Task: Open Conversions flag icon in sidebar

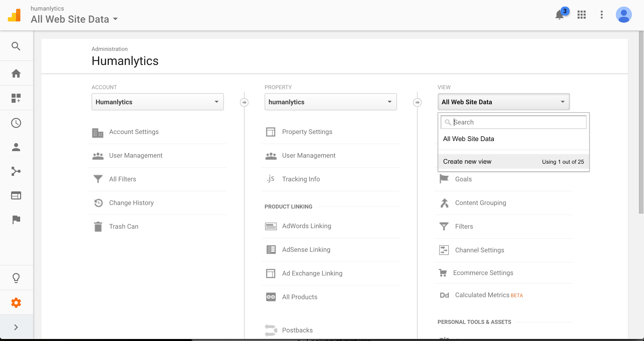Action: click(x=16, y=220)
